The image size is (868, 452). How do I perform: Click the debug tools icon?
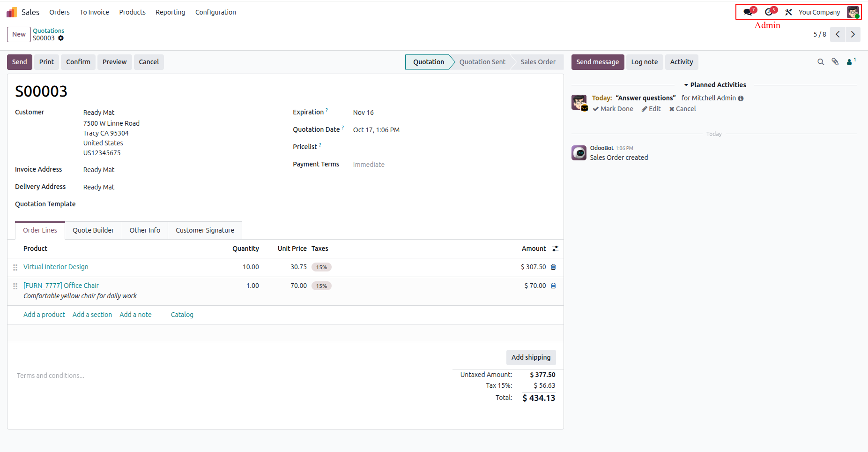tap(789, 12)
